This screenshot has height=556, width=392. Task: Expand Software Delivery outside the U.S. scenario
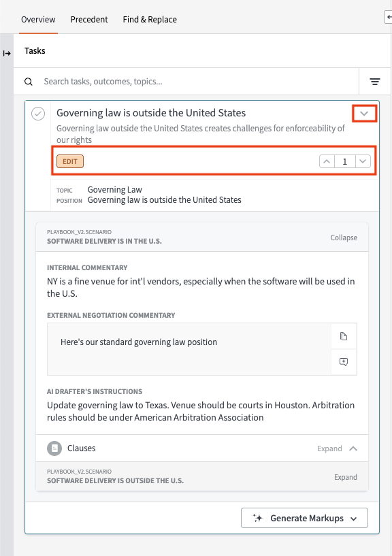click(x=346, y=477)
